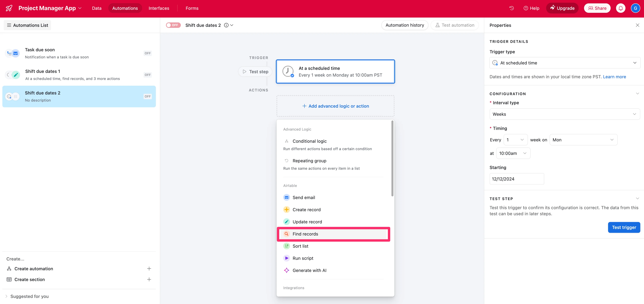
Task: Click the Sort list icon
Action: (286, 246)
